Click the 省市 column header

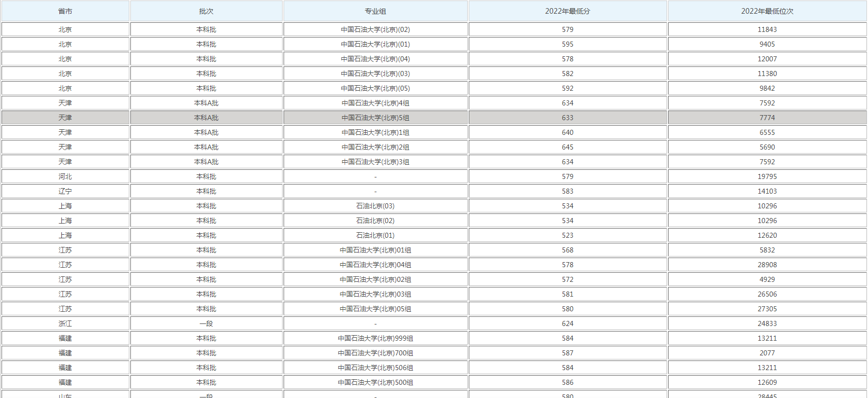point(65,11)
